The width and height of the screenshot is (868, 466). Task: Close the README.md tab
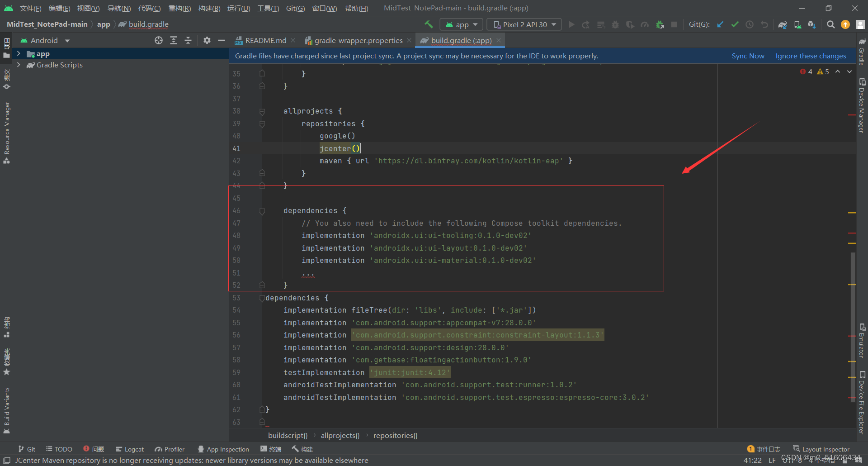(293, 40)
